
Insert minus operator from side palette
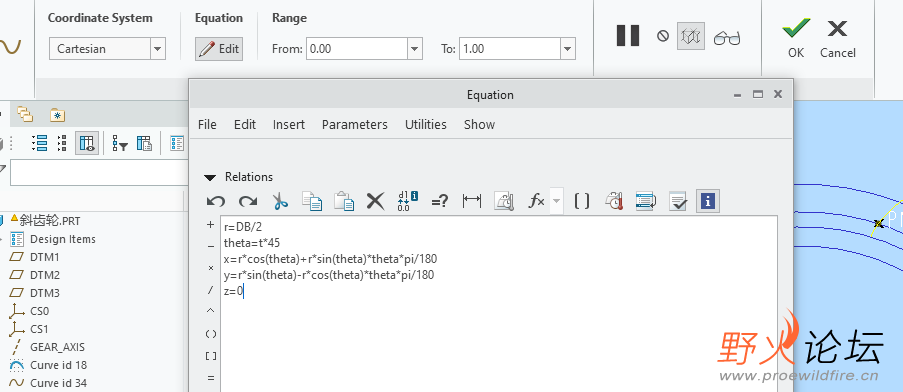(210, 246)
